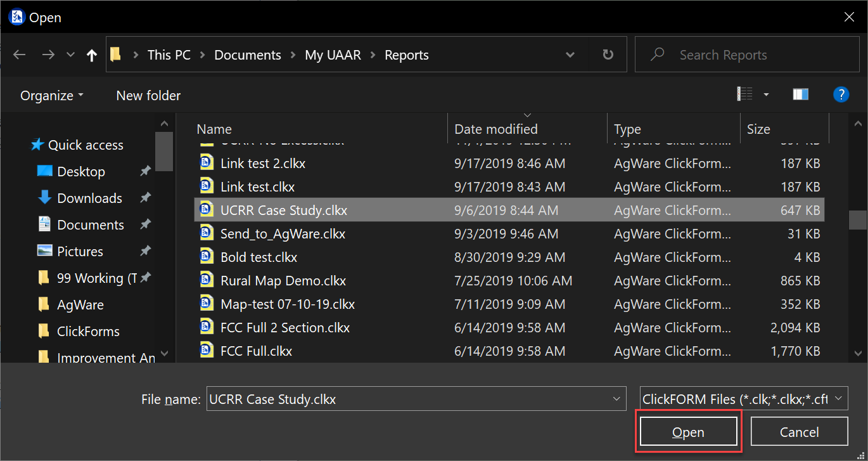Open the Organize menu
The image size is (868, 461).
click(x=51, y=96)
